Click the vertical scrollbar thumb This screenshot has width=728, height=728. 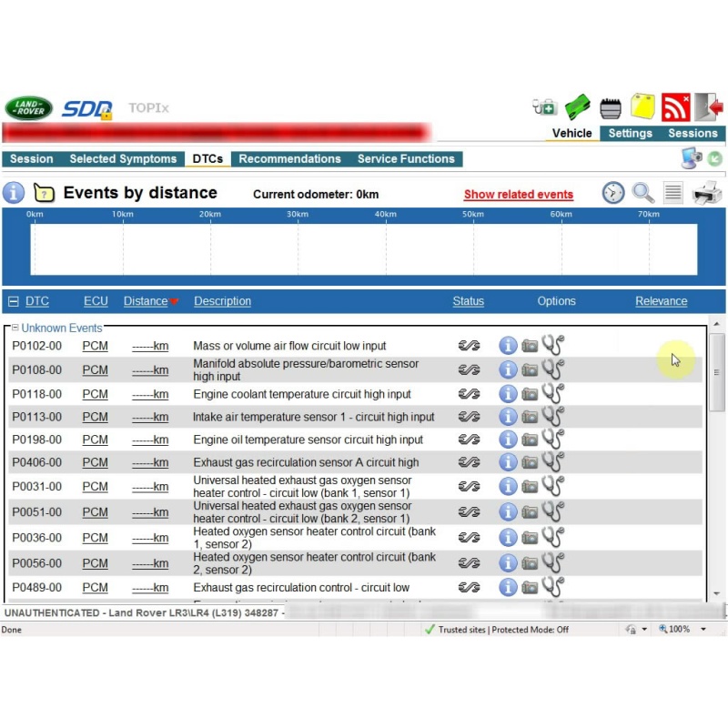(x=717, y=372)
